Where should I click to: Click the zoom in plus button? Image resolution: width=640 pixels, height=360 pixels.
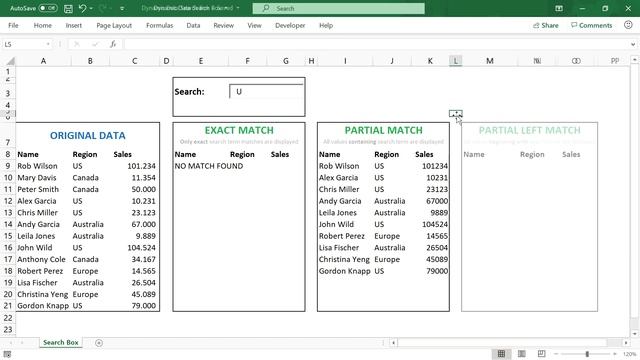[615, 354]
